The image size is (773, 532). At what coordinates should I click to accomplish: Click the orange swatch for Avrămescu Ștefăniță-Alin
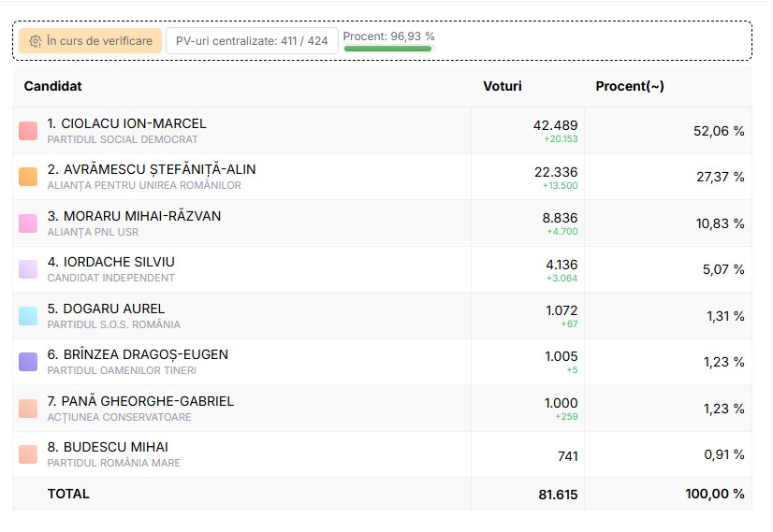(28, 177)
